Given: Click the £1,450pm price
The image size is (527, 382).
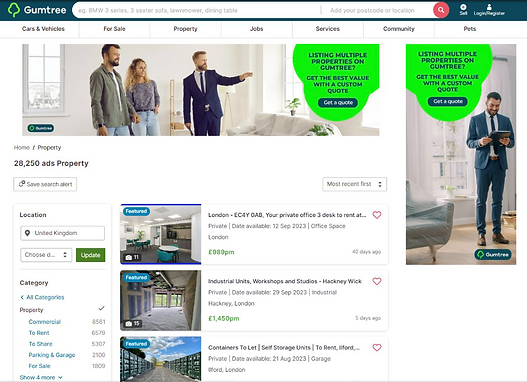Looking at the screenshot, I should [x=224, y=318].
